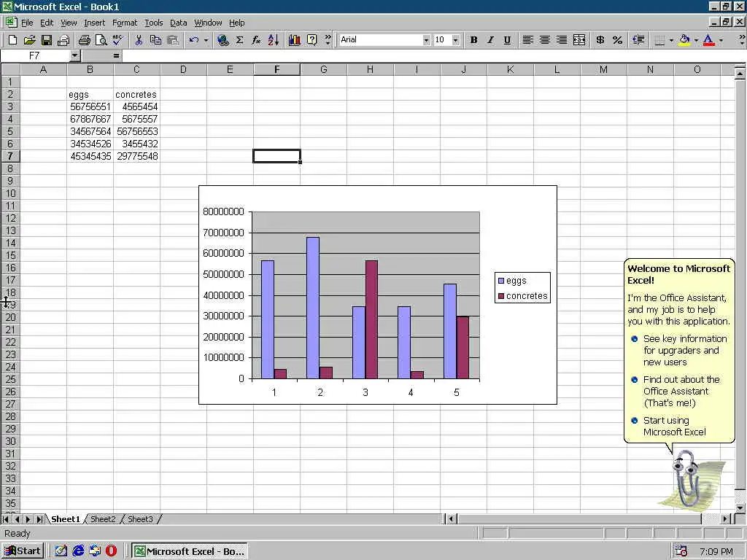Switch to the Sheet3 tab
The width and height of the screenshot is (747, 560).
[140, 519]
